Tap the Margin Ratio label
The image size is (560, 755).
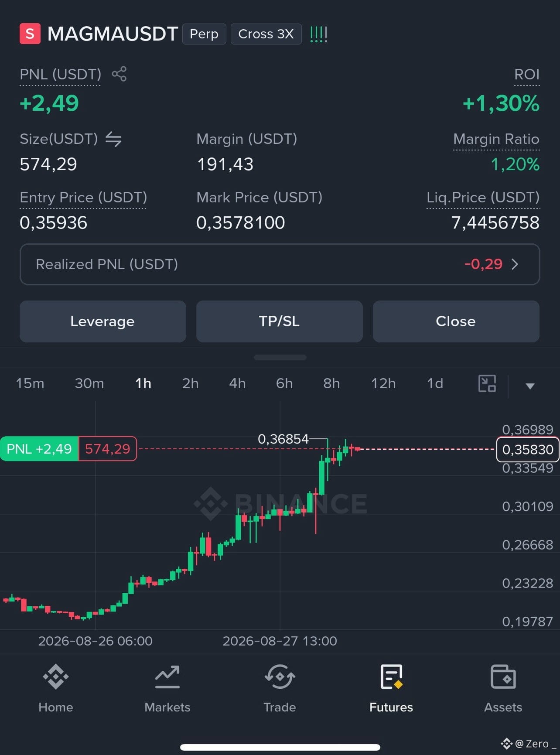(x=496, y=139)
